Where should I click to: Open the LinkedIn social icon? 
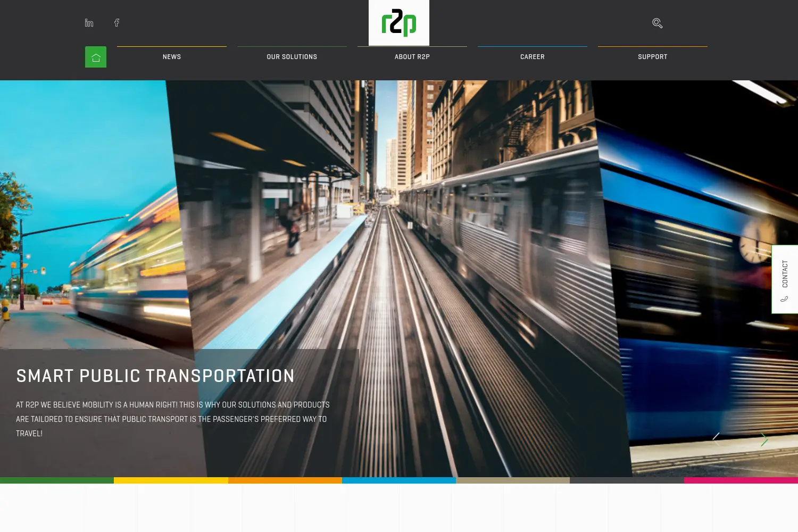click(89, 23)
